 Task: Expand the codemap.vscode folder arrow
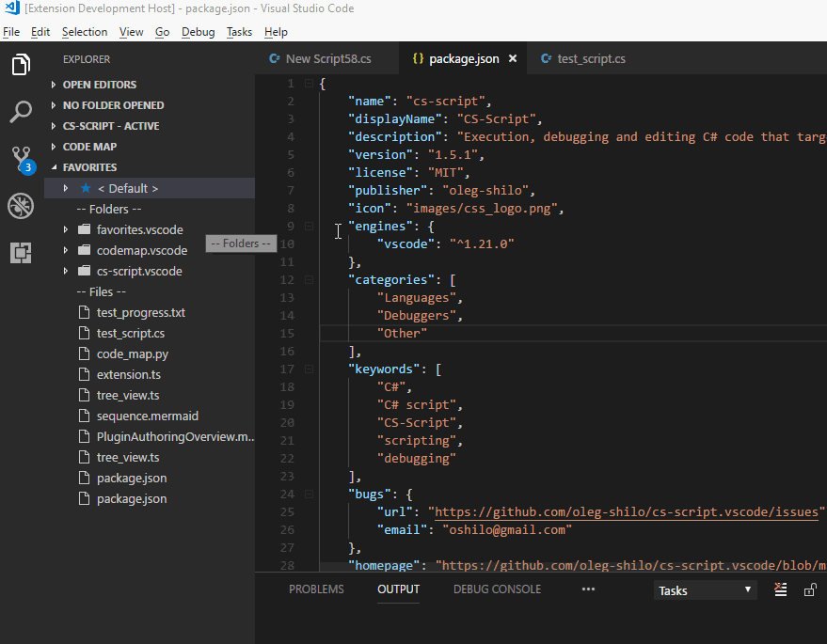pos(66,250)
